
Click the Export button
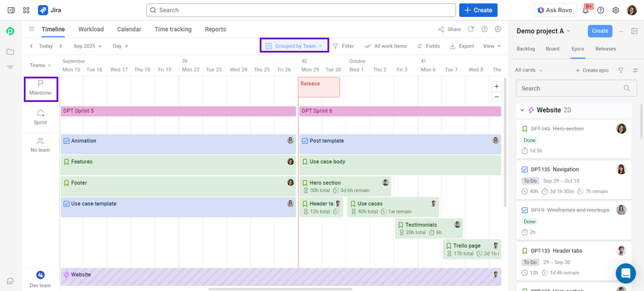462,46
